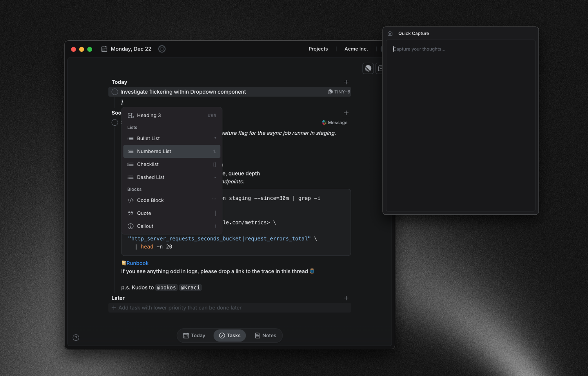
Task: Mark the Investigate flickering task complete
Action: click(115, 92)
